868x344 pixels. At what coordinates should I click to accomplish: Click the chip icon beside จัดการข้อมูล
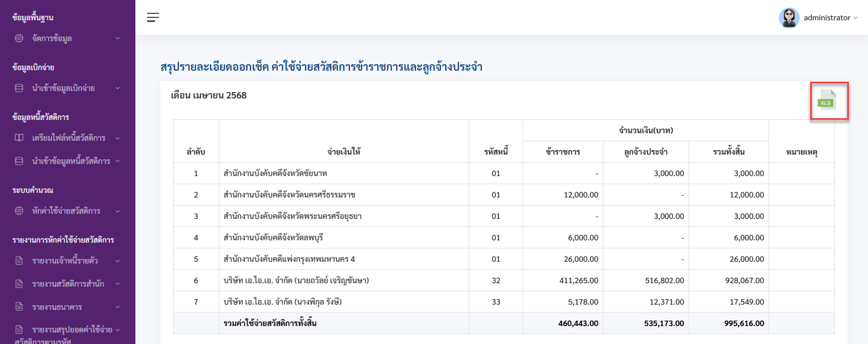pos(19,38)
